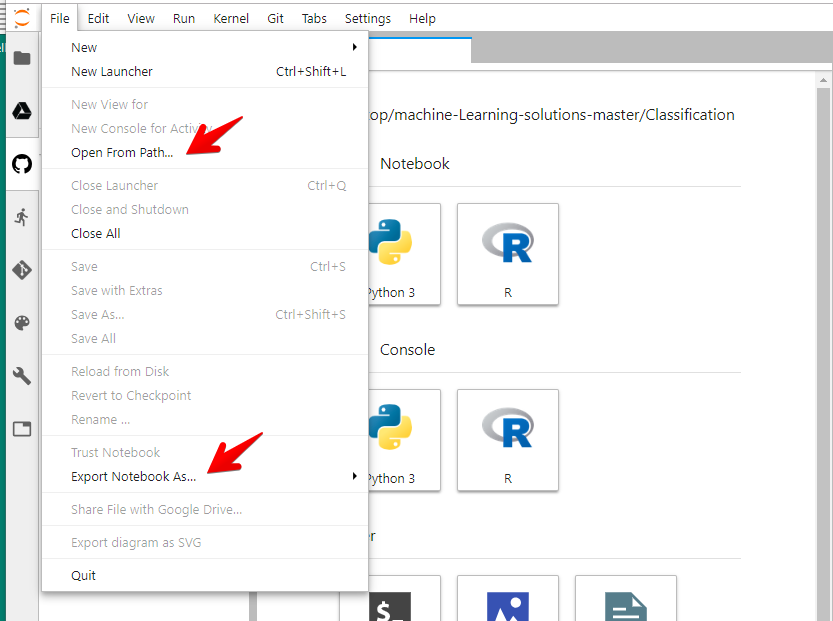The height and width of the screenshot is (621, 833).
Task: Click the Launcher tab
Action: point(420,50)
